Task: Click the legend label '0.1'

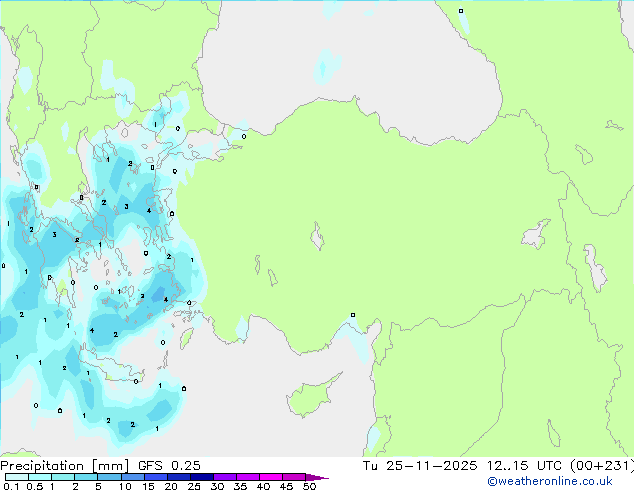Action: point(11,486)
